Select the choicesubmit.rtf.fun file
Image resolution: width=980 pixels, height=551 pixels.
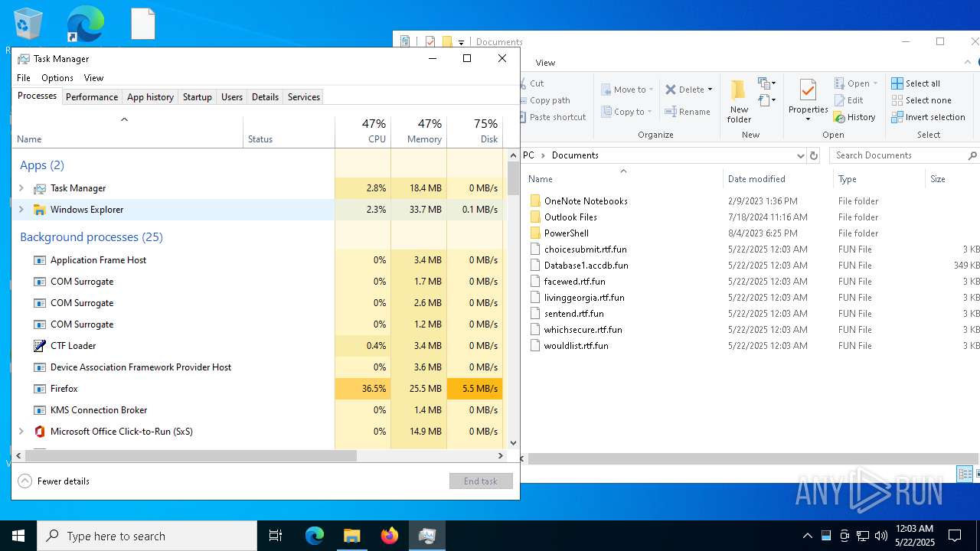(x=585, y=249)
